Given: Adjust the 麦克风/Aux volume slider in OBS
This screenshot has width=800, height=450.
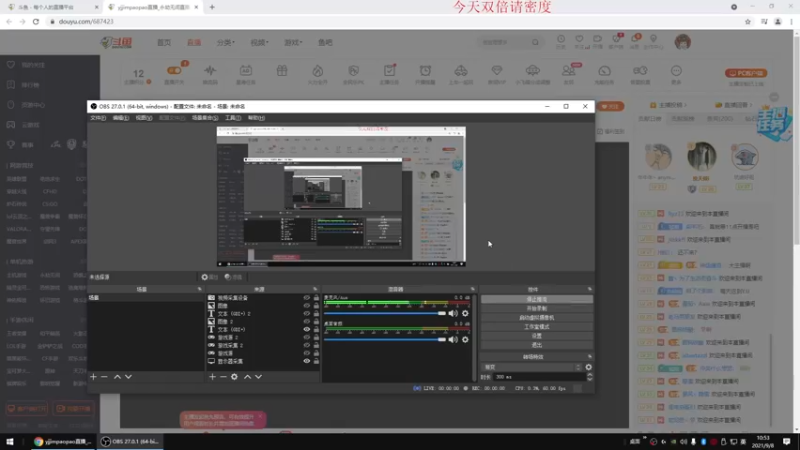Looking at the screenshot, I should point(385,313).
